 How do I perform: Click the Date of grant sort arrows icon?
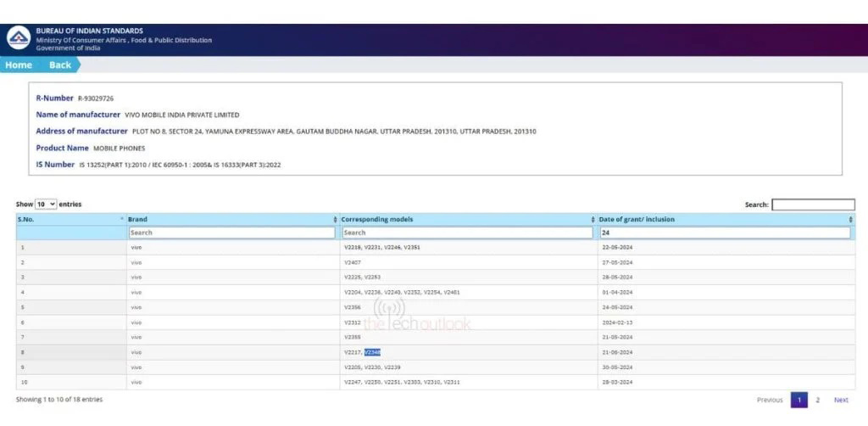click(851, 220)
